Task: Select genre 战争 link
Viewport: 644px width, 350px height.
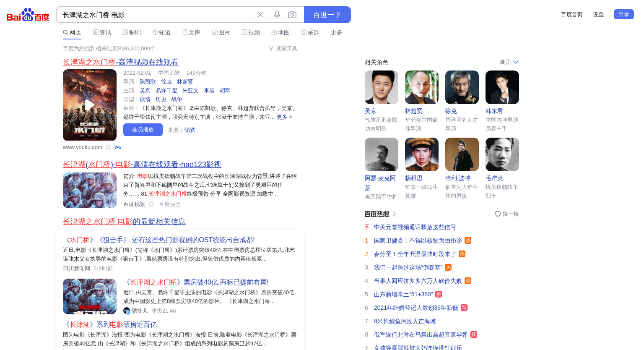Action: 177,99
